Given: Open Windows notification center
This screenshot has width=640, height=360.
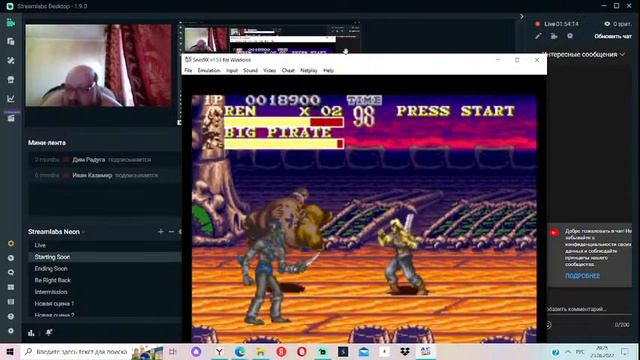Looking at the screenshot, I should (624, 351).
